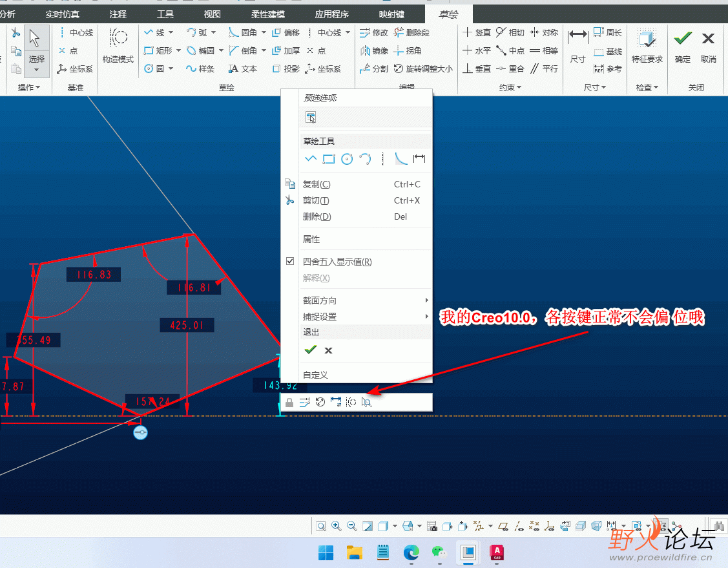Switch to the 柔性建模 ribbon tab
Screen dimensions: 728x568
pyautogui.click(x=268, y=14)
